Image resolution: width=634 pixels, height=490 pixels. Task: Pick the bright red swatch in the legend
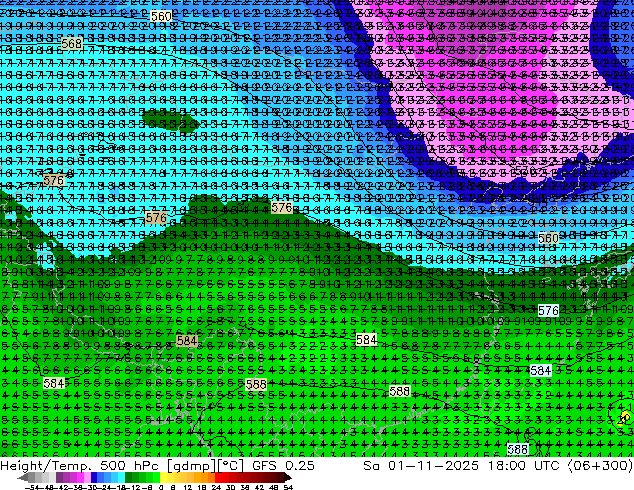(x=218, y=477)
